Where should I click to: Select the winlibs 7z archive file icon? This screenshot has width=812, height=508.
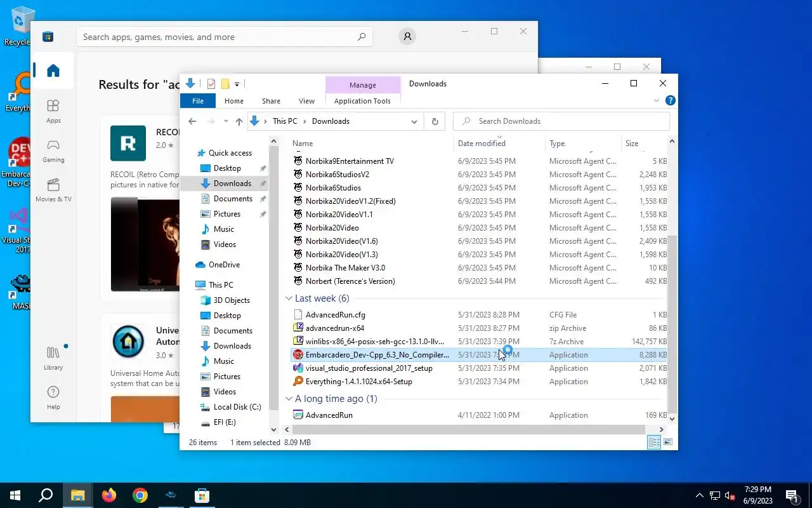[298, 342]
